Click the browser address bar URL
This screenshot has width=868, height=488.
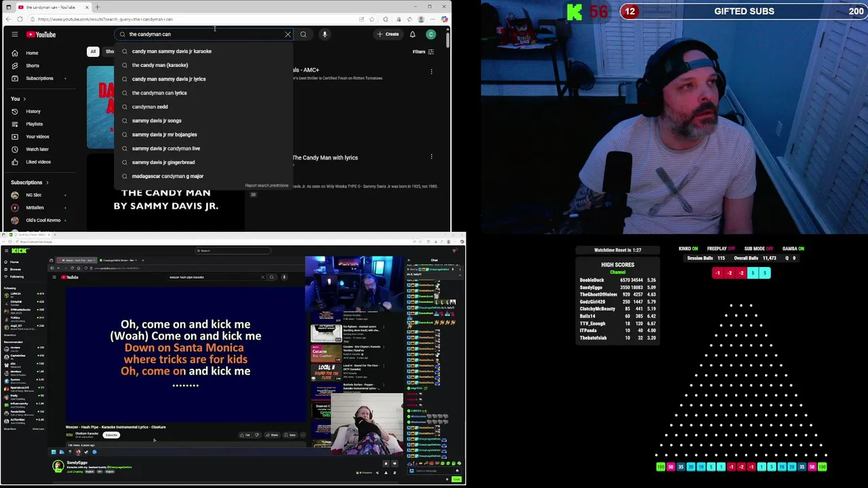tap(105, 19)
